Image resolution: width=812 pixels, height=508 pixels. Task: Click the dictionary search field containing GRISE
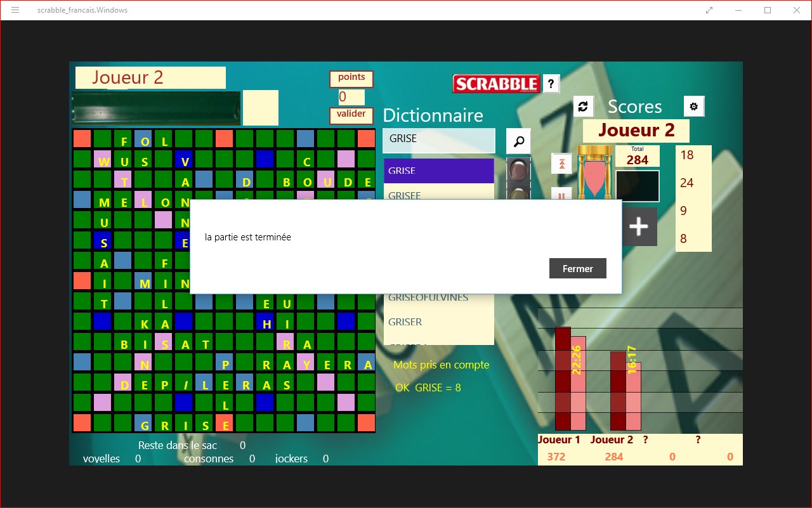pyautogui.click(x=438, y=140)
